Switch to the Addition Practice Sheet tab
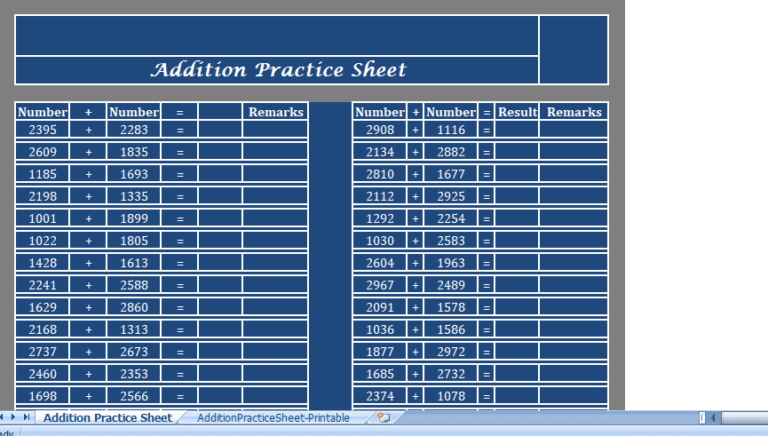The width and height of the screenshot is (768, 436). point(107,417)
